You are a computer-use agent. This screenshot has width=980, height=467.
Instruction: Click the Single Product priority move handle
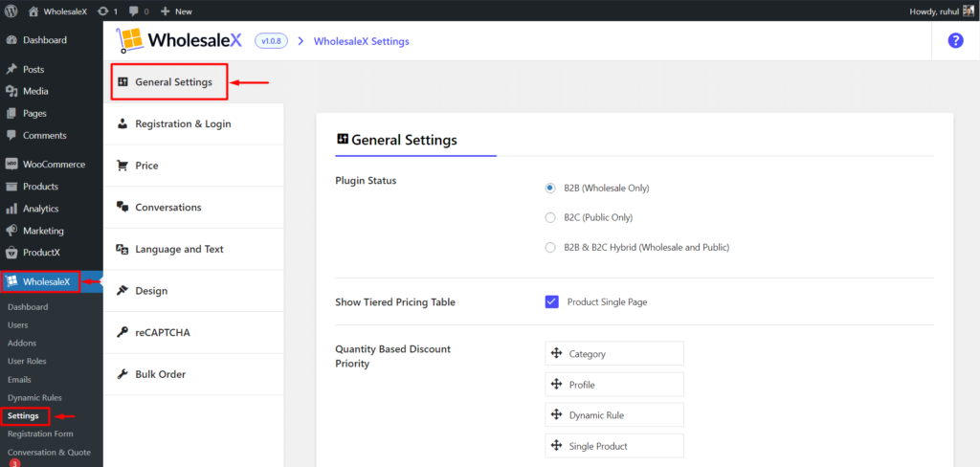(556, 446)
